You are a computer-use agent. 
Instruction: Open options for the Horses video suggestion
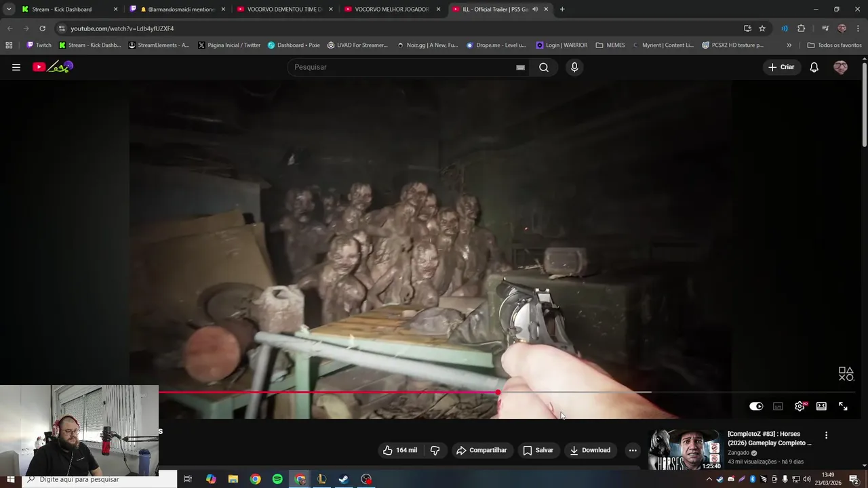pyautogui.click(x=826, y=435)
